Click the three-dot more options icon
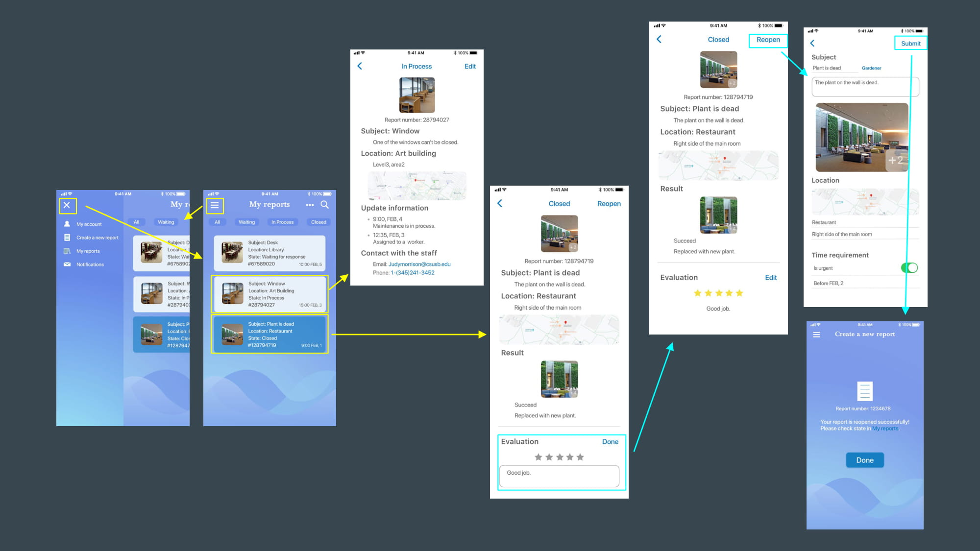The image size is (980, 551). 310,205
